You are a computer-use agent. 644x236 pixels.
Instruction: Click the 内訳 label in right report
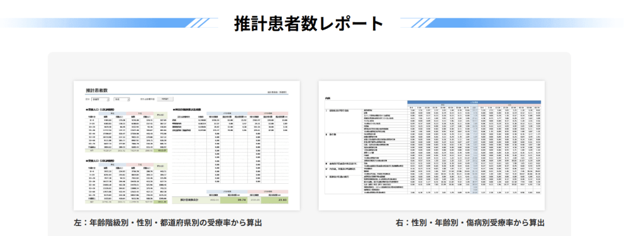coord(328,98)
